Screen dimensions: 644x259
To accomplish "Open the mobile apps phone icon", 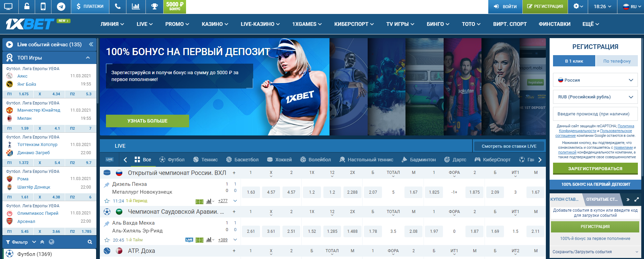I will (x=43, y=6).
